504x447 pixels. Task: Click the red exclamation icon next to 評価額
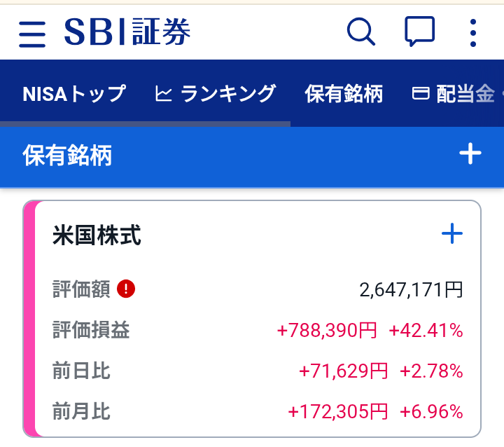[126, 289]
